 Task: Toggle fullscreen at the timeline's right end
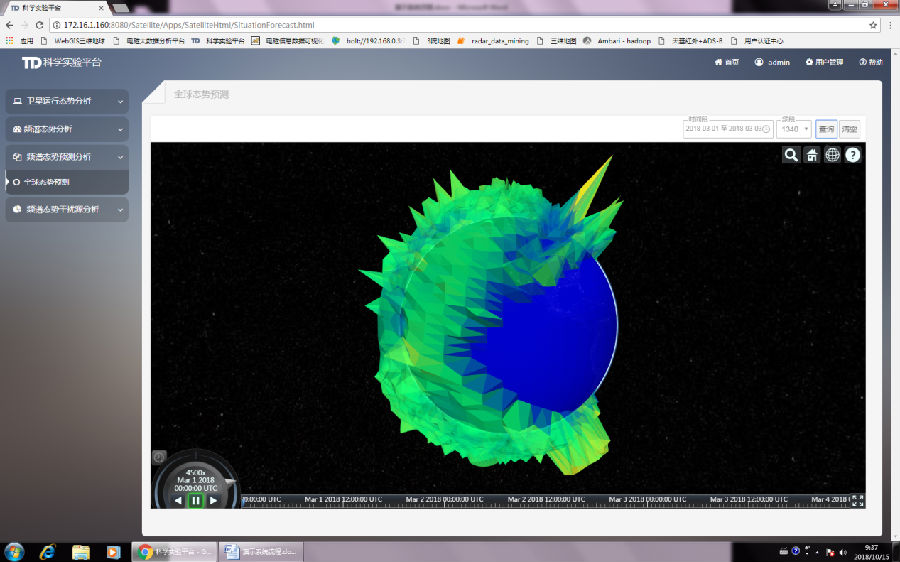tap(856, 502)
